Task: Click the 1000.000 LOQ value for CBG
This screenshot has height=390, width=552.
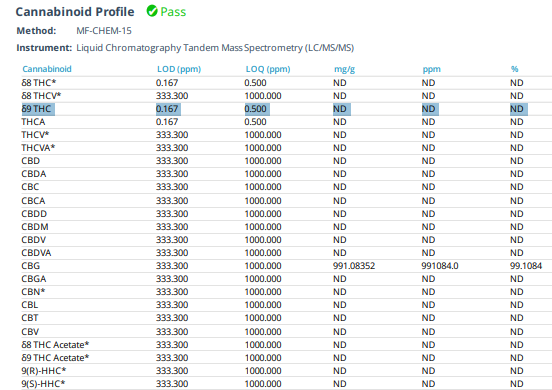Action: 263,266
